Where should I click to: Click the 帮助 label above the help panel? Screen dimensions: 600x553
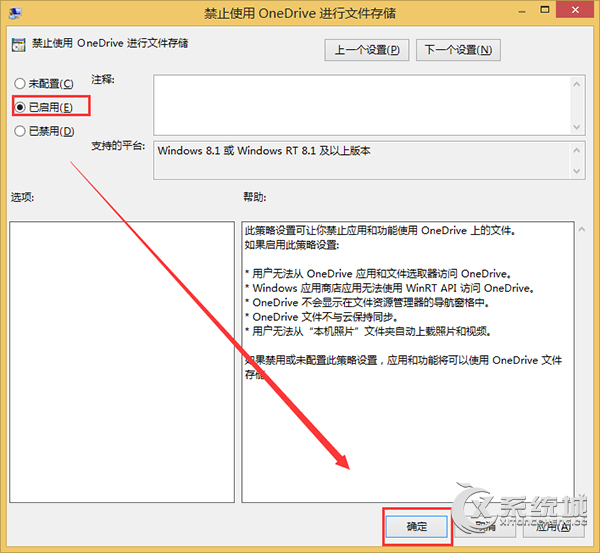[254, 197]
